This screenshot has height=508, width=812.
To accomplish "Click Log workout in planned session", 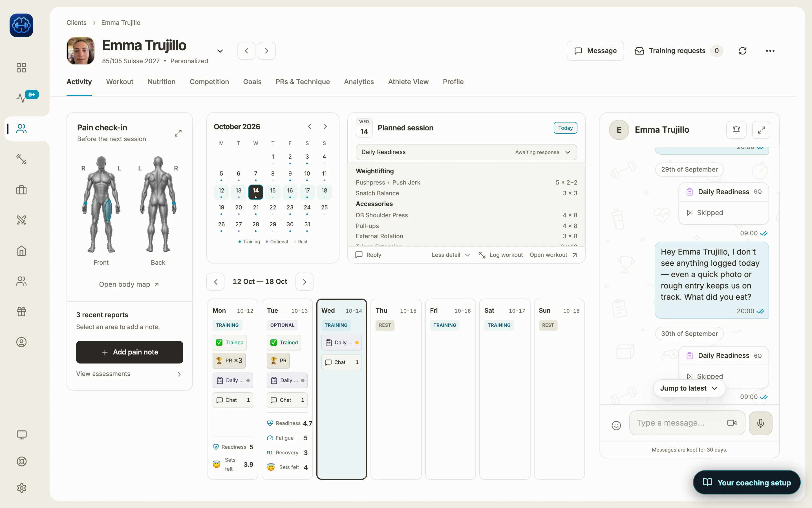I will tap(501, 255).
